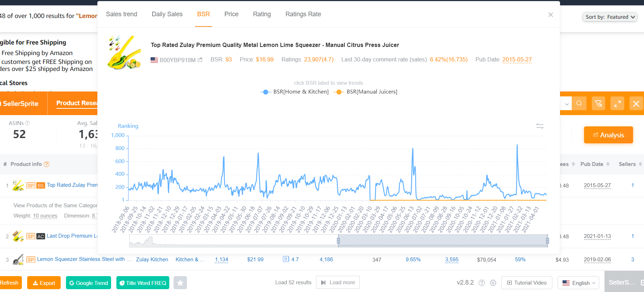
Task: Open the English language dropdown
Action: (578, 283)
